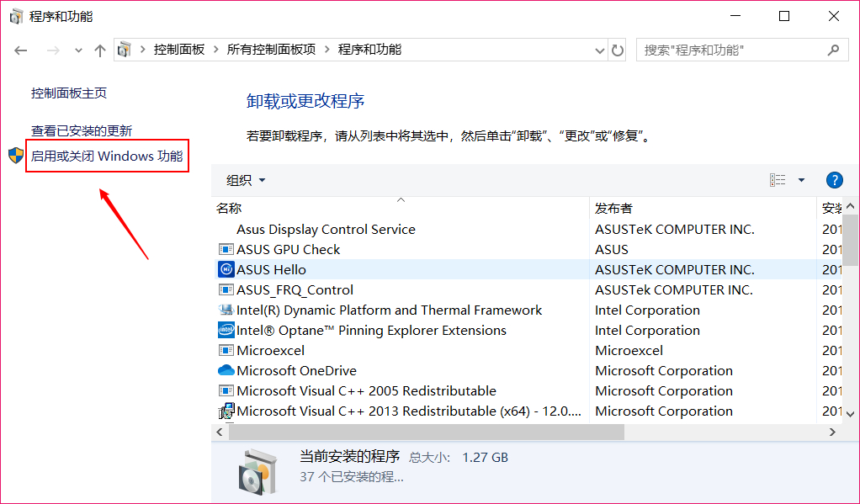Open recent locations dropdown chevron
This screenshot has width=860, height=504.
click(x=79, y=50)
